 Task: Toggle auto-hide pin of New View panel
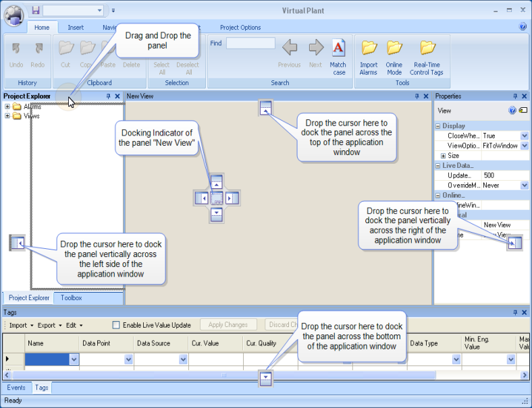[x=417, y=96]
